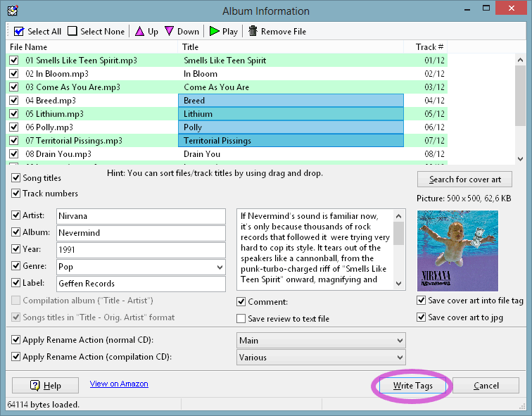Toggle the Artist checkbox
Screen dimensions: 532x416
(16, 215)
